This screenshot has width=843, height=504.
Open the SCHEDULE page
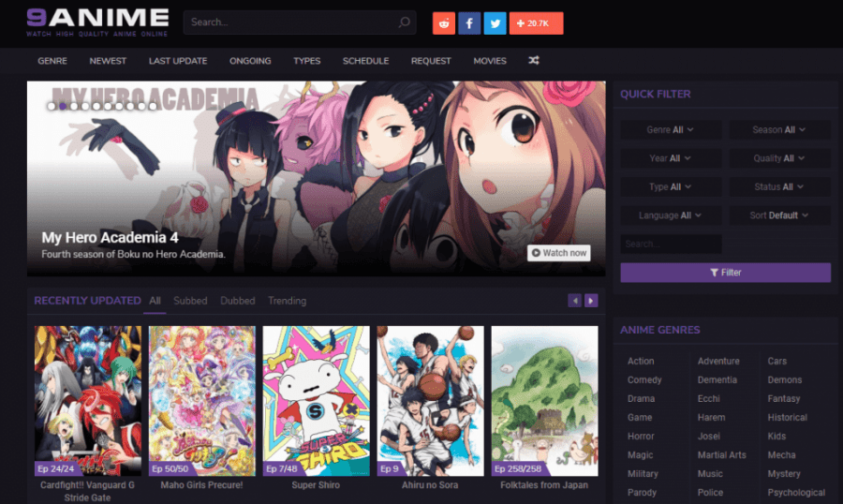[x=365, y=61]
